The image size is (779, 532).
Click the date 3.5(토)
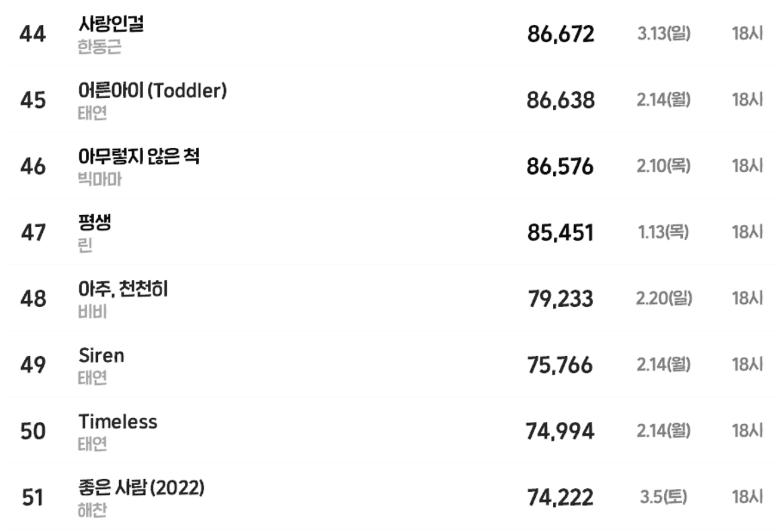point(663,498)
